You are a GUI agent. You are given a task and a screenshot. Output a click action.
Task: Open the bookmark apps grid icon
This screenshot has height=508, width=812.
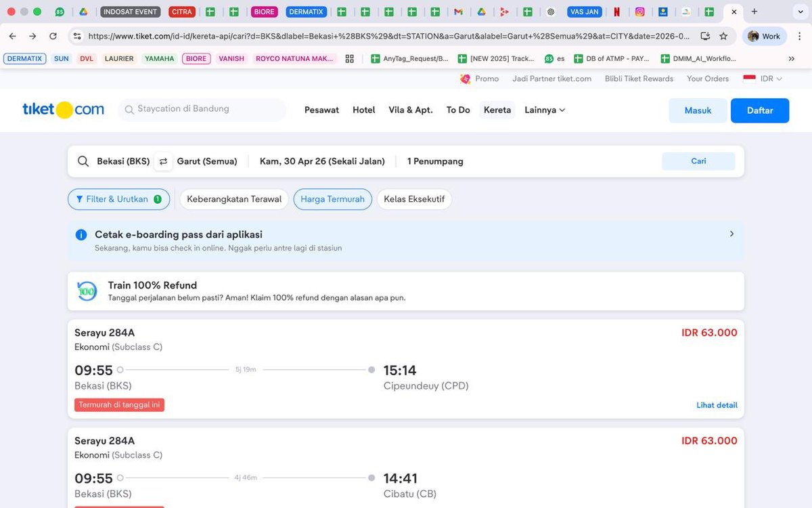(x=349, y=59)
